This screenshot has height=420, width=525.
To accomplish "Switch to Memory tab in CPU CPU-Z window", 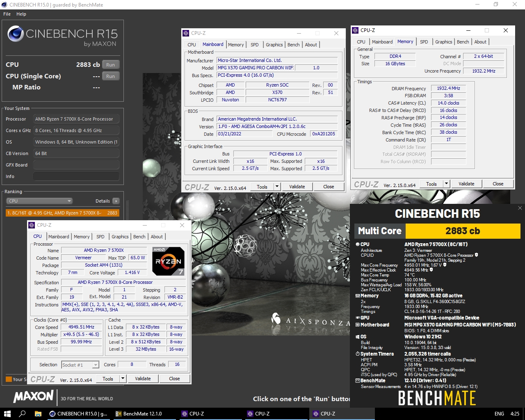I will click(82, 237).
